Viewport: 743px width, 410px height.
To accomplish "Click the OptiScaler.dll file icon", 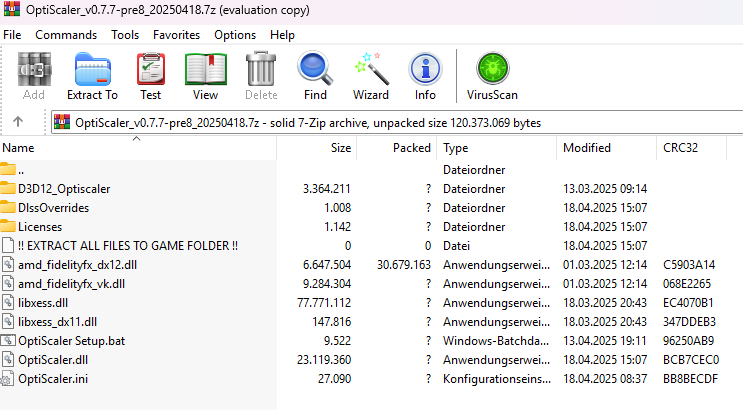I will tap(8, 359).
